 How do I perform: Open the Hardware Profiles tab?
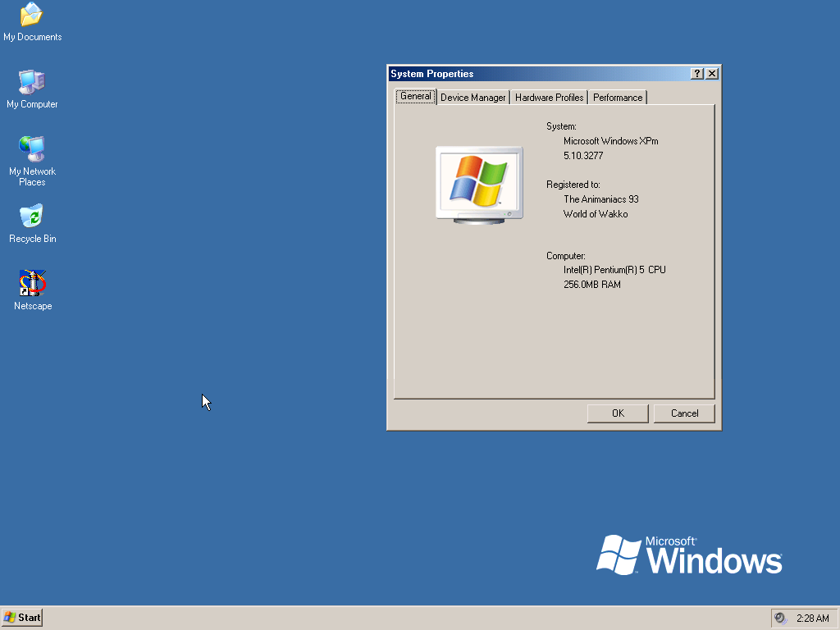click(x=549, y=98)
